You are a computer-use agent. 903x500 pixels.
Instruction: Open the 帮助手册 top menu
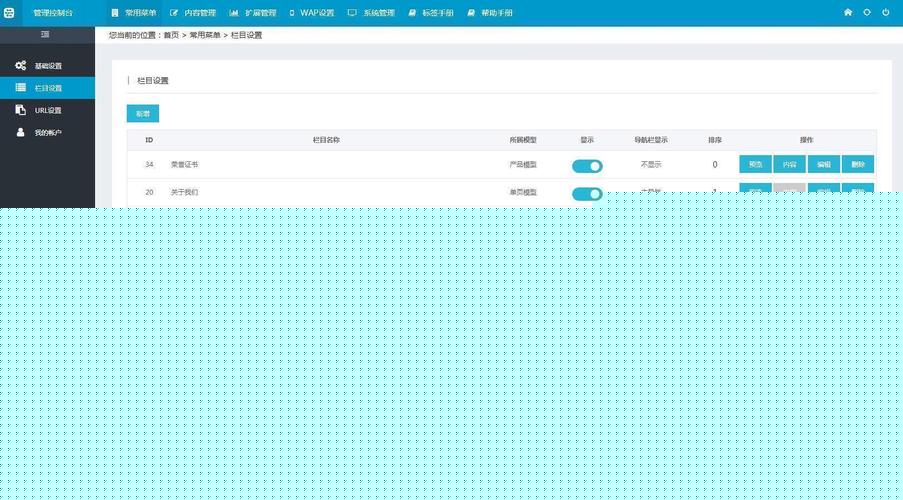point(490,13)
